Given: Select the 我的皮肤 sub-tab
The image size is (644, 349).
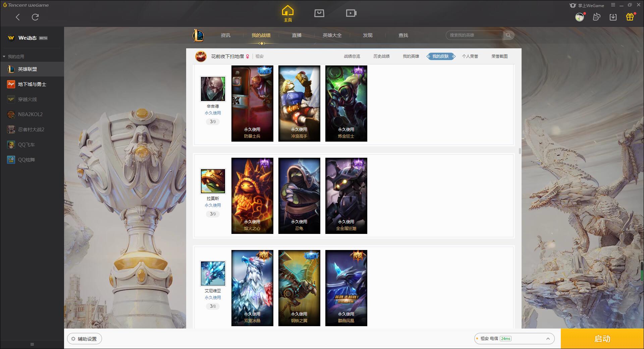Looking at the screenshot, I should click(441, 56).
